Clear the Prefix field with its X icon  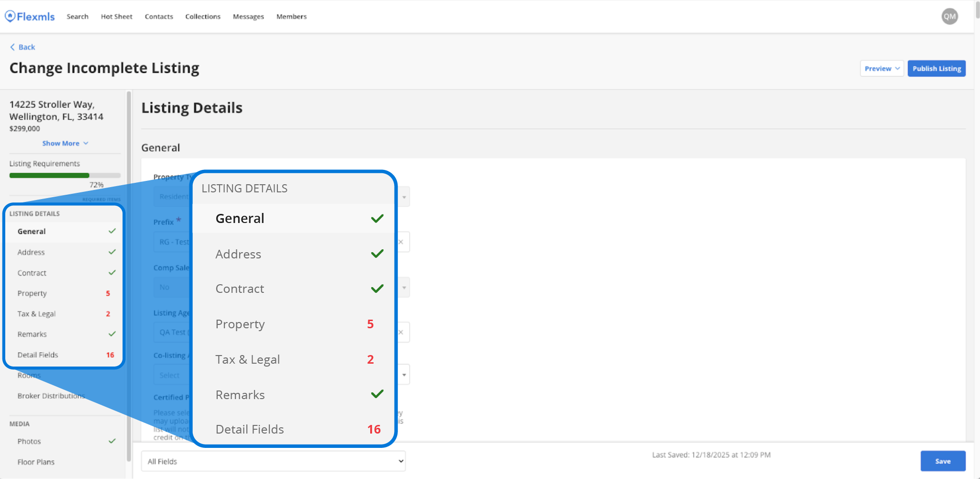click(401, 242)
